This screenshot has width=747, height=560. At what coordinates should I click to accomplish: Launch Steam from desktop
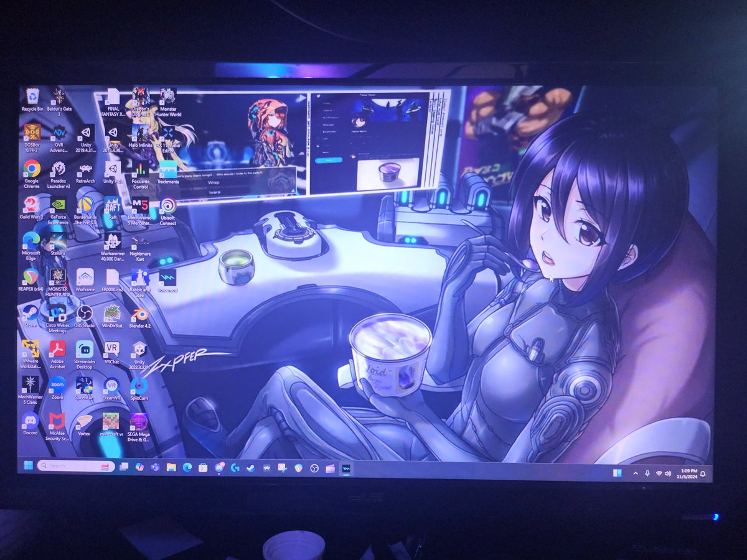pos(30,315)
